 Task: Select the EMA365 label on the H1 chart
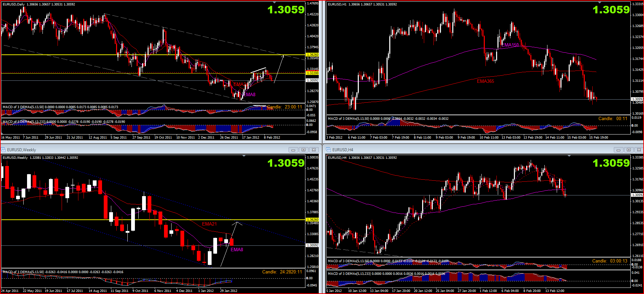[x=485, y=81]
